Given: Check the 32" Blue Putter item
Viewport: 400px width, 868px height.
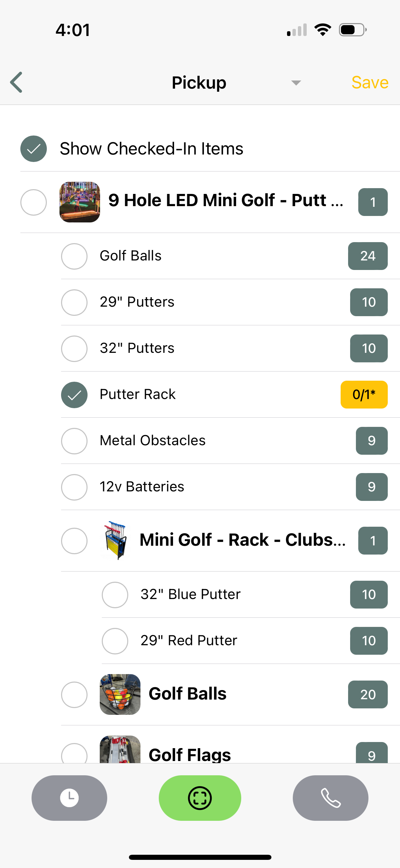Looking at the screenshot, I should (115, 595).
